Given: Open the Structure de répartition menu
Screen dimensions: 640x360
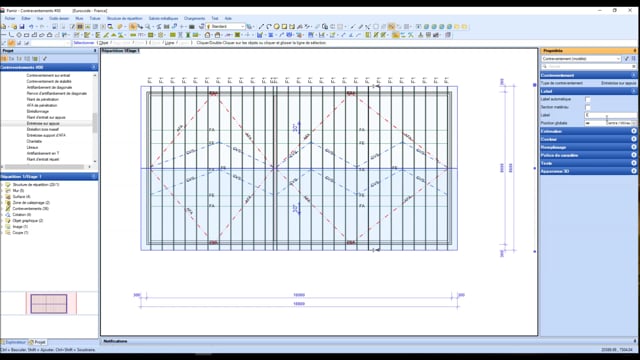Looking at the screenshot, I should 124,18.
